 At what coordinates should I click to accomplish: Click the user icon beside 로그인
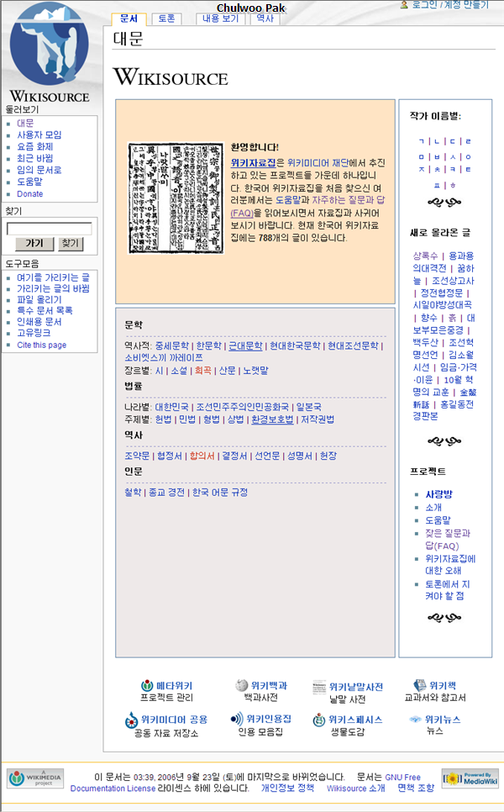pos(404,5)
